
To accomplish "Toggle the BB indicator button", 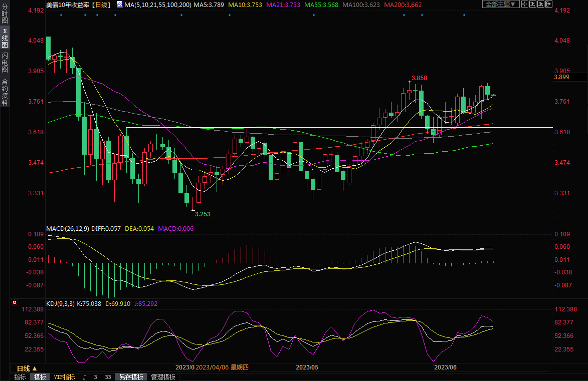I will [x=108, y=377].
